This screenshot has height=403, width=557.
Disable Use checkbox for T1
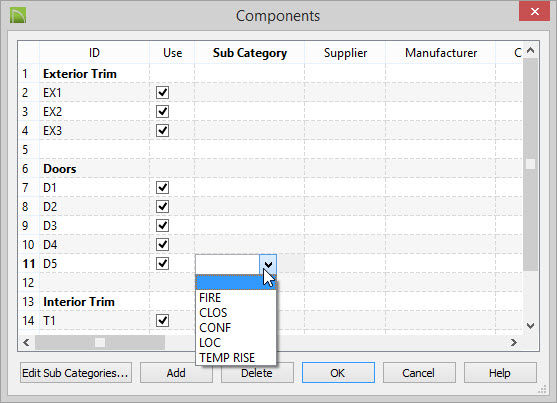click(x=162, y=321)
